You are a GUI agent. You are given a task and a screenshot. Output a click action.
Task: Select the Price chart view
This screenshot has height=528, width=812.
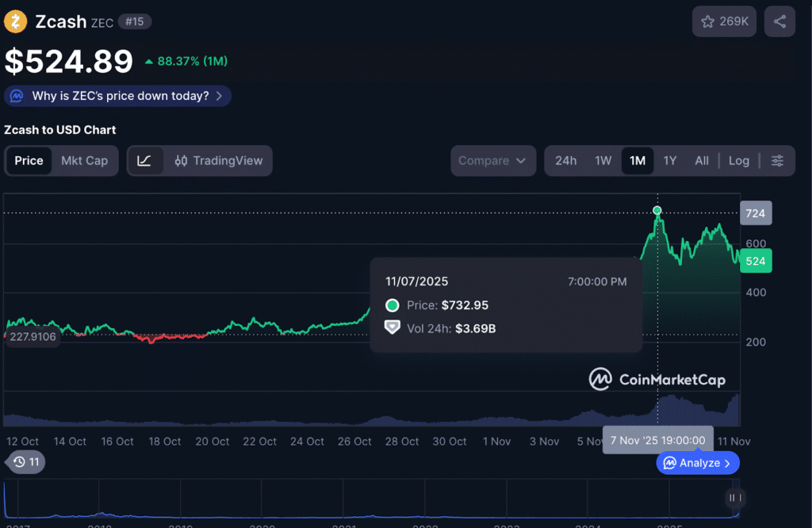point(29,161)
